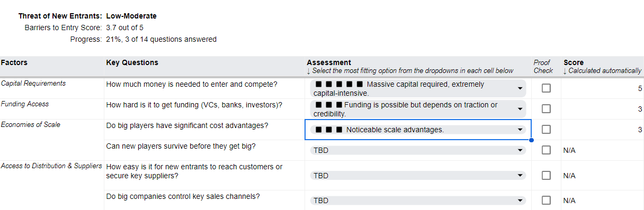Click the blue cell selection fill handle
Viewport: 644px width, 210px height.
tap(531, 140)
